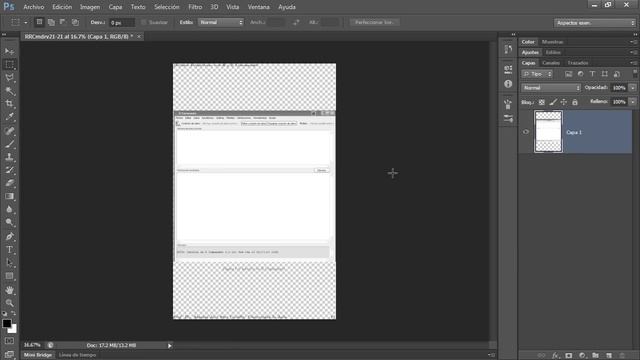640x360 pixels.
Task: Toggle lock position for the layer
Action: [x=564, y=102]
